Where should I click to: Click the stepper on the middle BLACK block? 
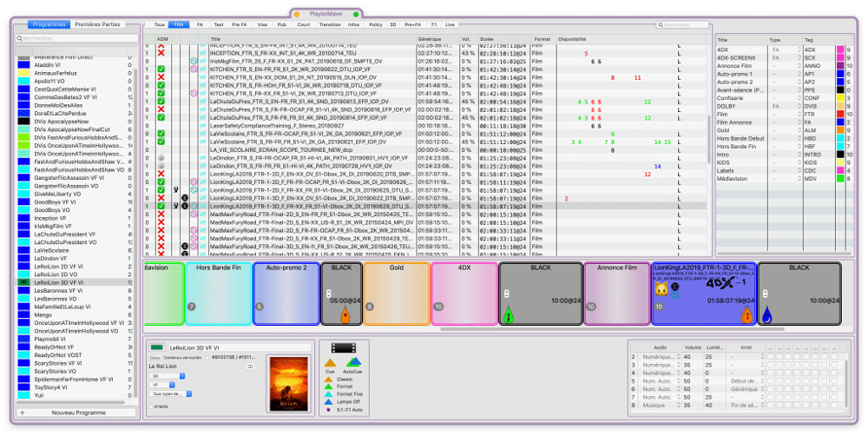pyautogui.click(x=507, y=294)
